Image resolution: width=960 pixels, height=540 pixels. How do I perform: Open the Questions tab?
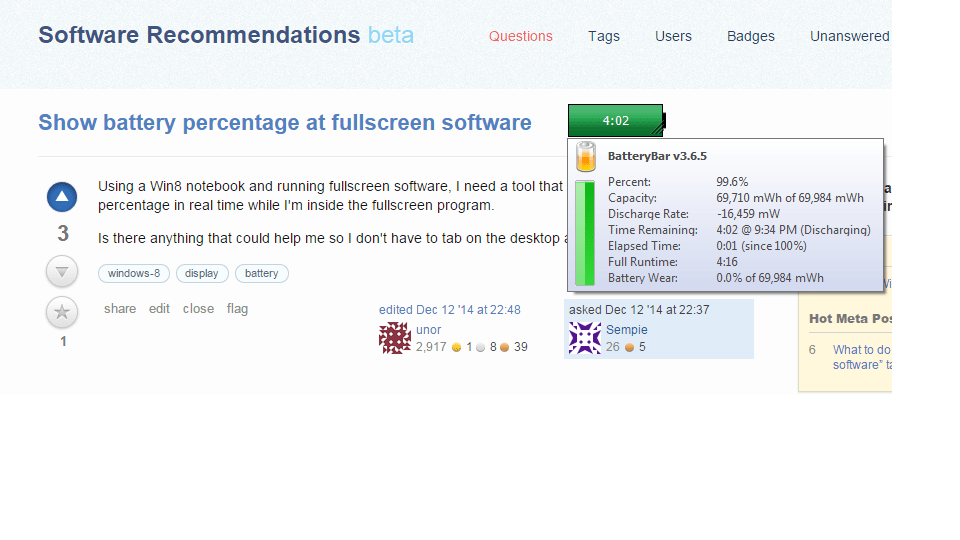coord(520,36)
